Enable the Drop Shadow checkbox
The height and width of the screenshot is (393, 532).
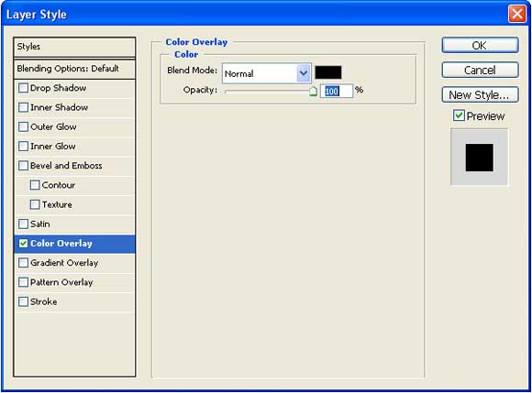click(24, 88)
